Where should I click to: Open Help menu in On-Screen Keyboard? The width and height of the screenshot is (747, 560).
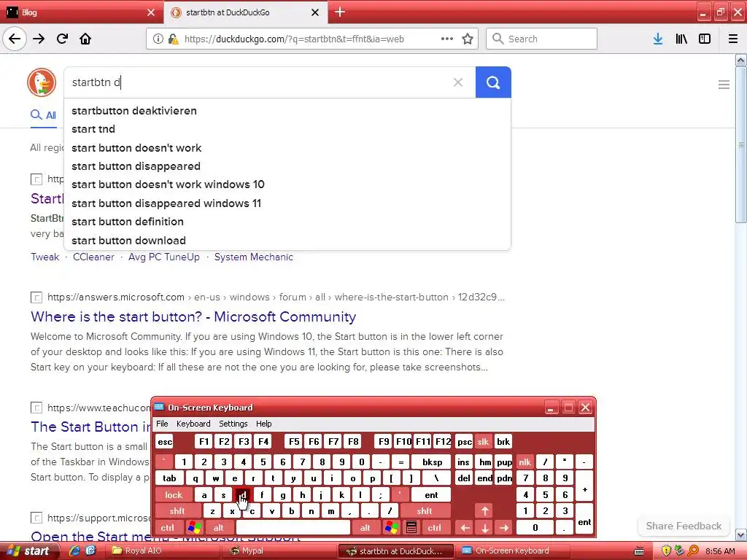pos(263,424)
